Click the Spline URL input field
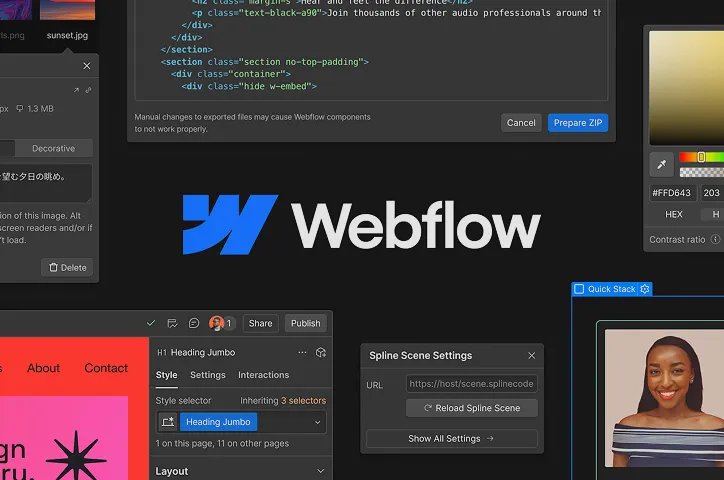 coord(471,384)
